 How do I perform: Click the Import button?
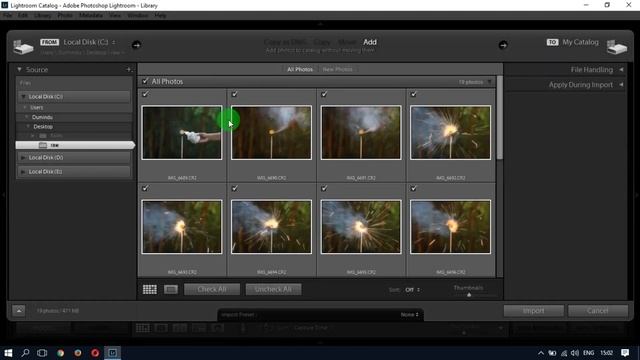coord(533,311)
